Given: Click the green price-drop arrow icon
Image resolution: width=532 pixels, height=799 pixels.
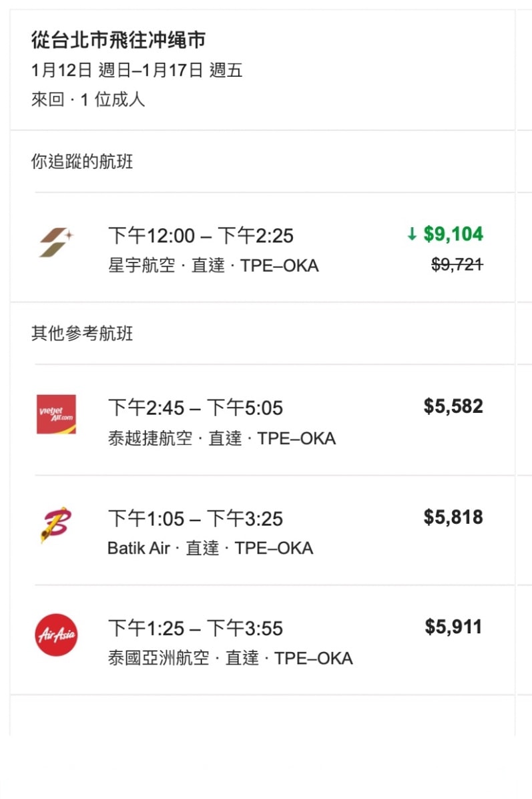Looking at the screenshot, I should coord(412,234).
